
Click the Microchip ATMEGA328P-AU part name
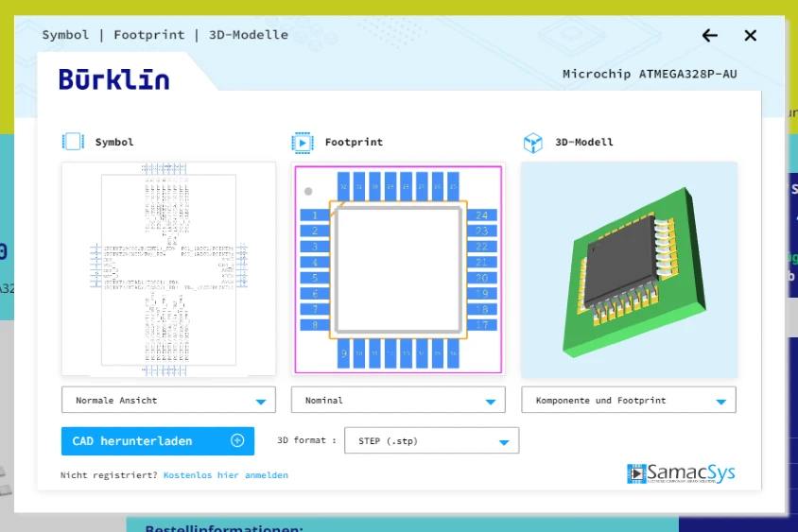(650, 75)
